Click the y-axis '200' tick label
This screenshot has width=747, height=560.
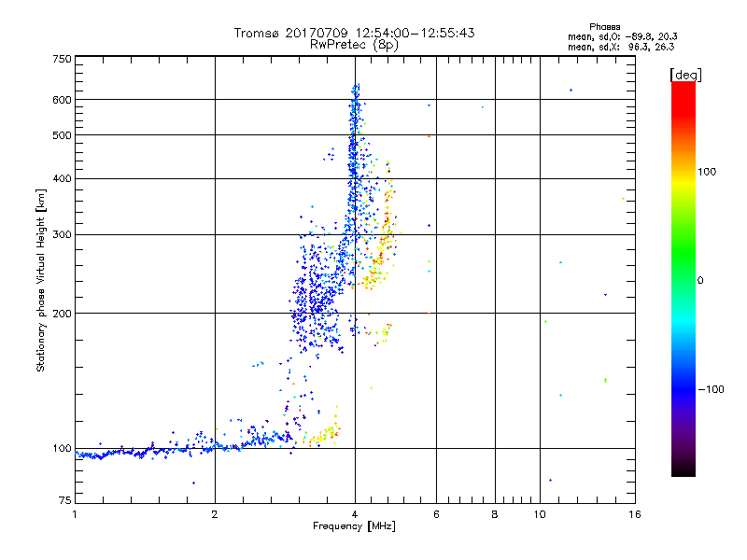coord(63,314)
